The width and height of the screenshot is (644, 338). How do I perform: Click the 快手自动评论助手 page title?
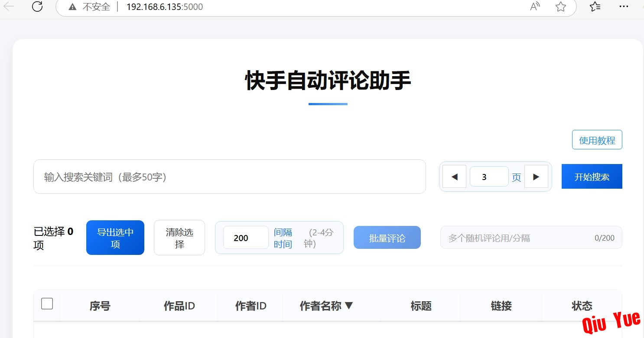point(328,80)
